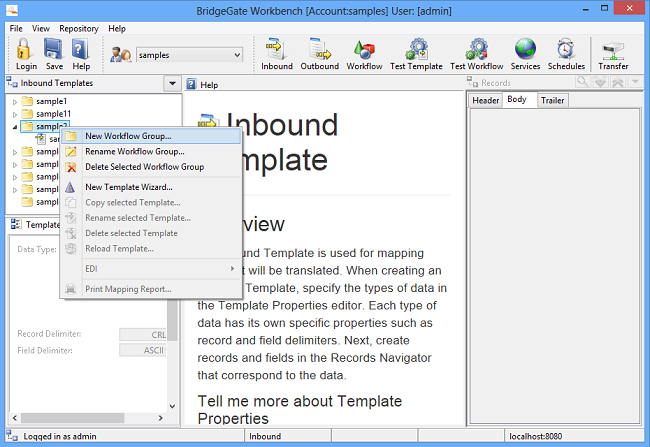Switch to the Trailer tab
The image size is (650, 447).
pyautogui.click(x=552, y=100)
